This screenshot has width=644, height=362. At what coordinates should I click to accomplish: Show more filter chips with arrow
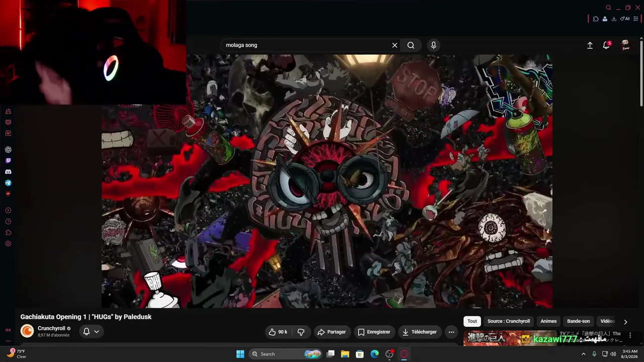[625, 322]
